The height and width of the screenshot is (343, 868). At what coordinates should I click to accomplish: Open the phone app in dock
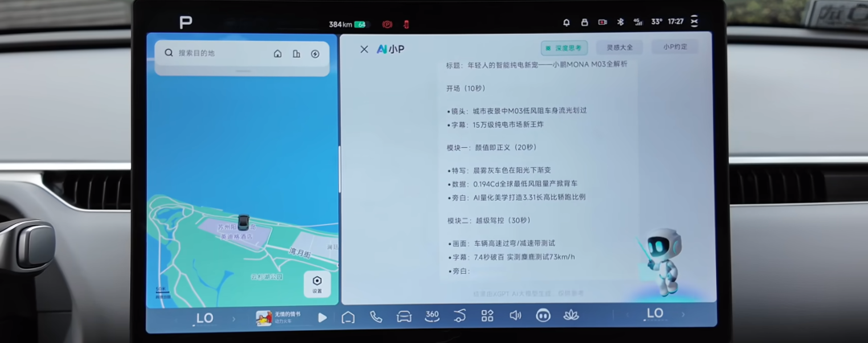376,317
